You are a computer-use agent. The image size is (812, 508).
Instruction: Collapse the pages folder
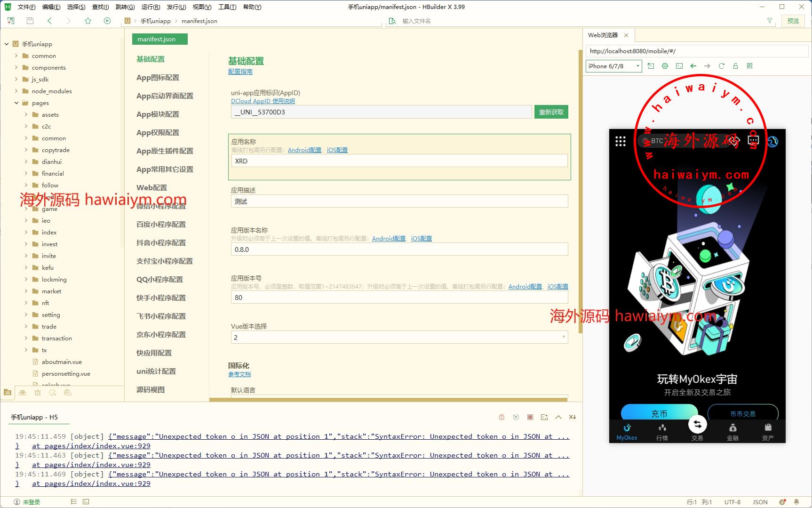[16, 103]
